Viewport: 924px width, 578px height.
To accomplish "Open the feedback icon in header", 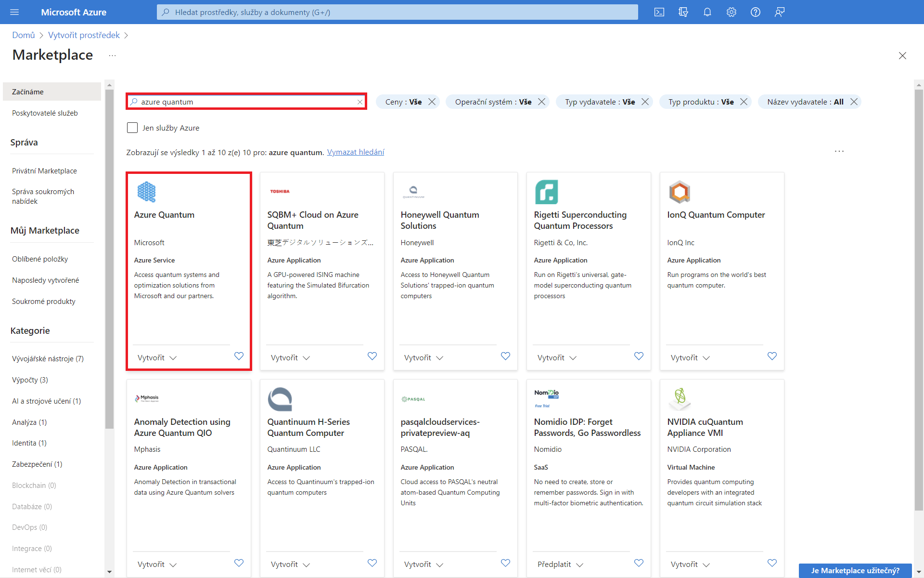I will 779,12.
